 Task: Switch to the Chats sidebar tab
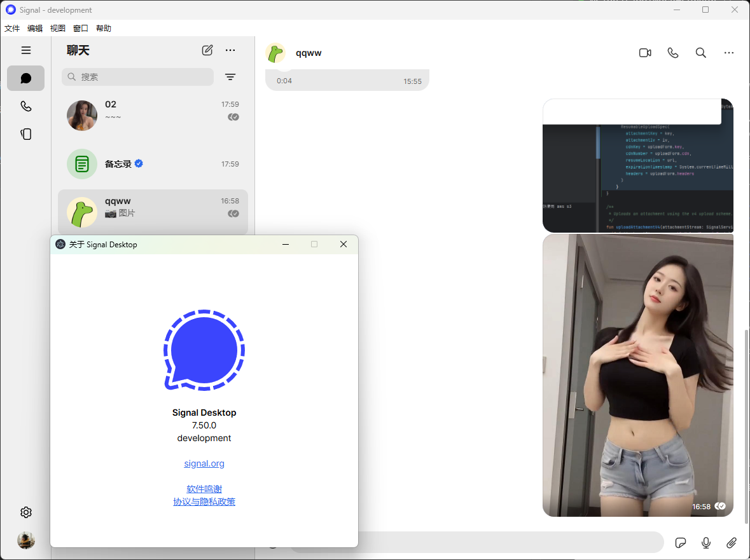(26, 78)
